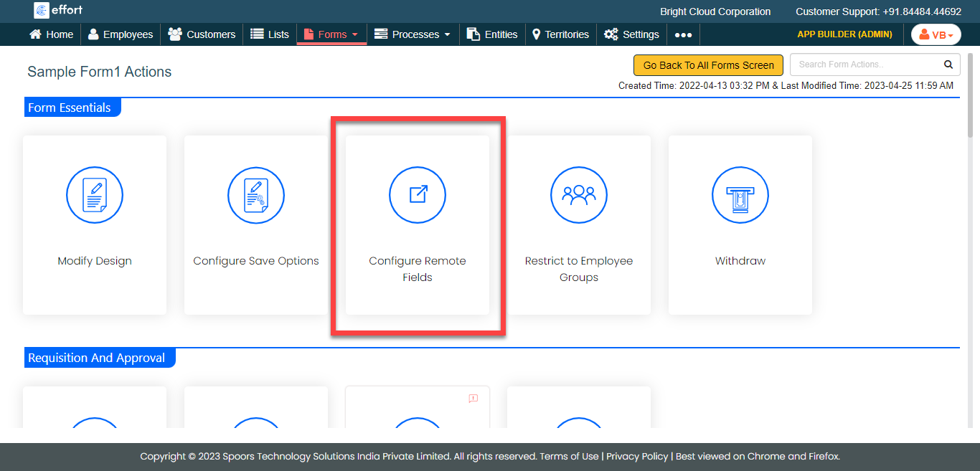Open the Privacy Policy link
This screenshot has width=980, height=471.
637,456
